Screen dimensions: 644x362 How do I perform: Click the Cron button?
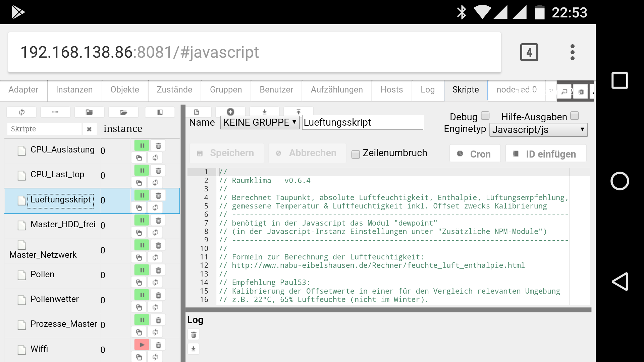click(475, 154)
